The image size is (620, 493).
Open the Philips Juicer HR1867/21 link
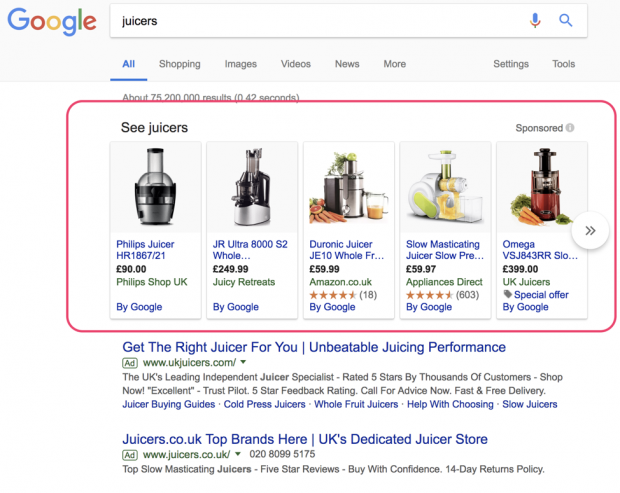point(145,250)
